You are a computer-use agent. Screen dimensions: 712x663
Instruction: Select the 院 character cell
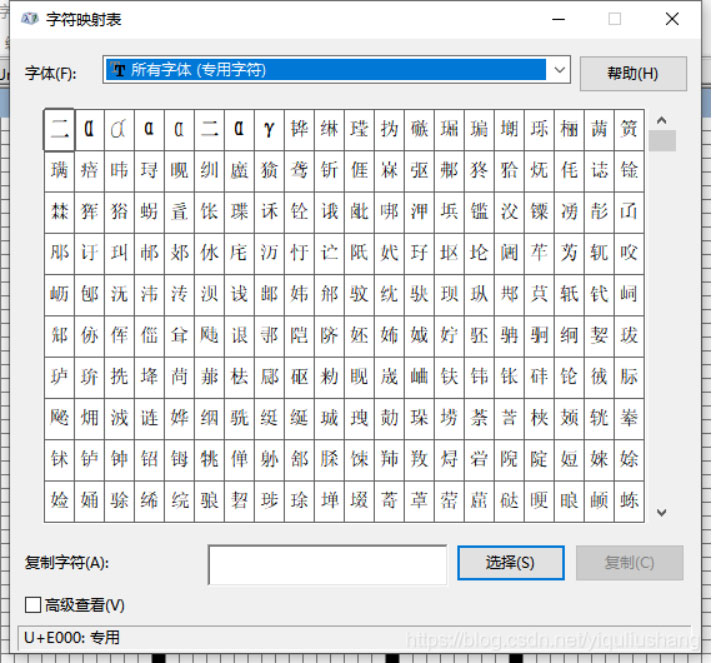tap(509, 459)
